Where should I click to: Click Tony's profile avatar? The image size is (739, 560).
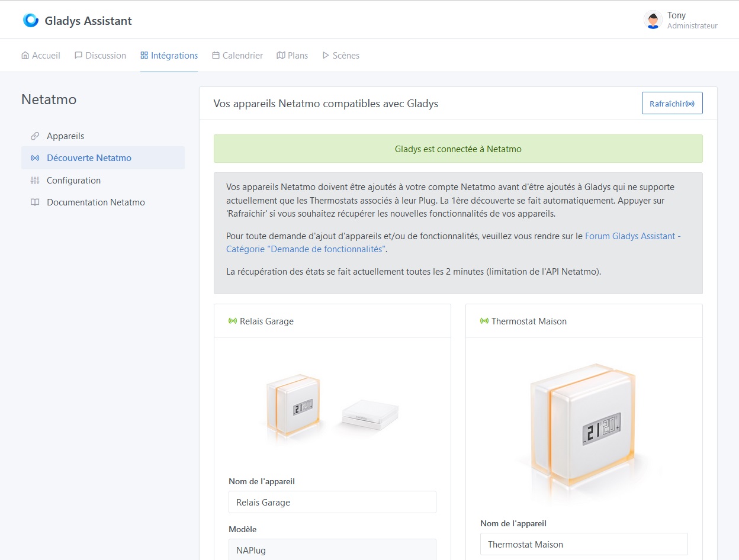(652, 20)
